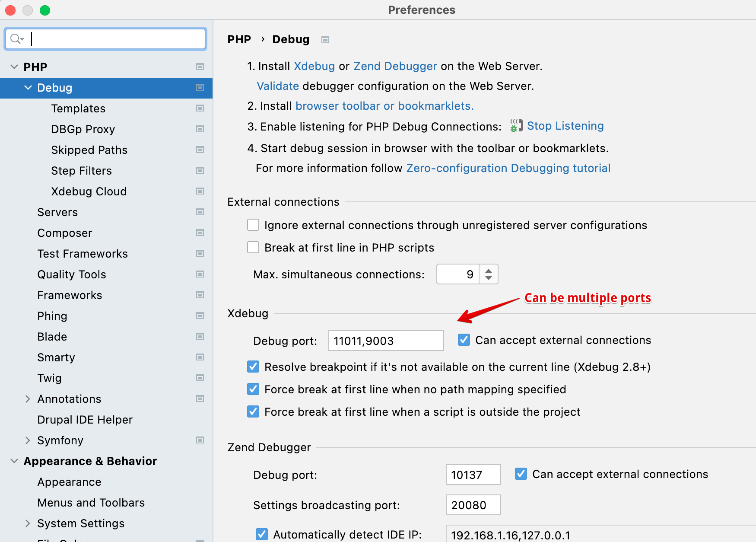Click the project-level icon beside Smarty
Viewport: 756px width, 542px height.
tap(200, 357)
